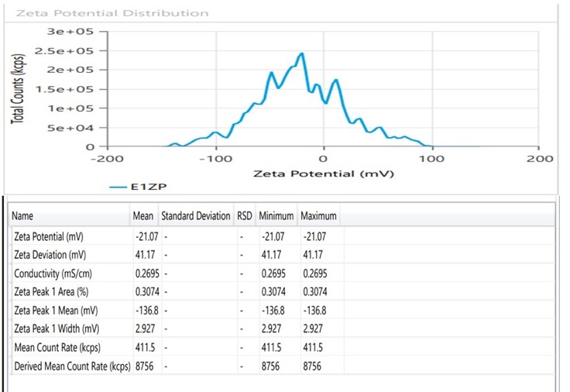Select the Zeta Peak 1 Width (mV) row
This screenshot has height=392, width=570.
[x=55, y=328]
